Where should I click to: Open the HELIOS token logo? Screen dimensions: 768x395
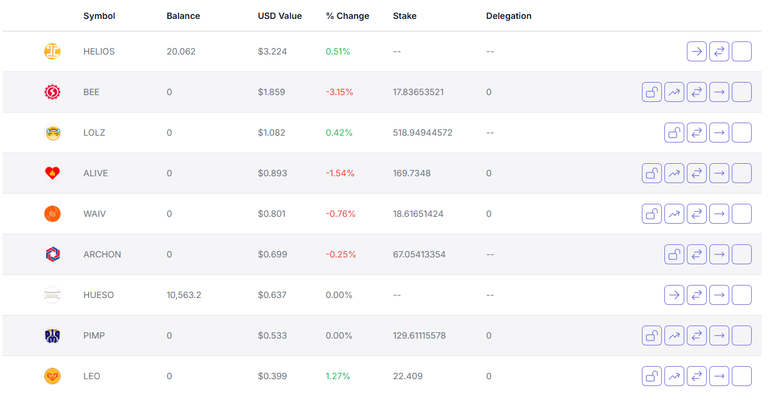pyautogui.click(x=52, y=51)
